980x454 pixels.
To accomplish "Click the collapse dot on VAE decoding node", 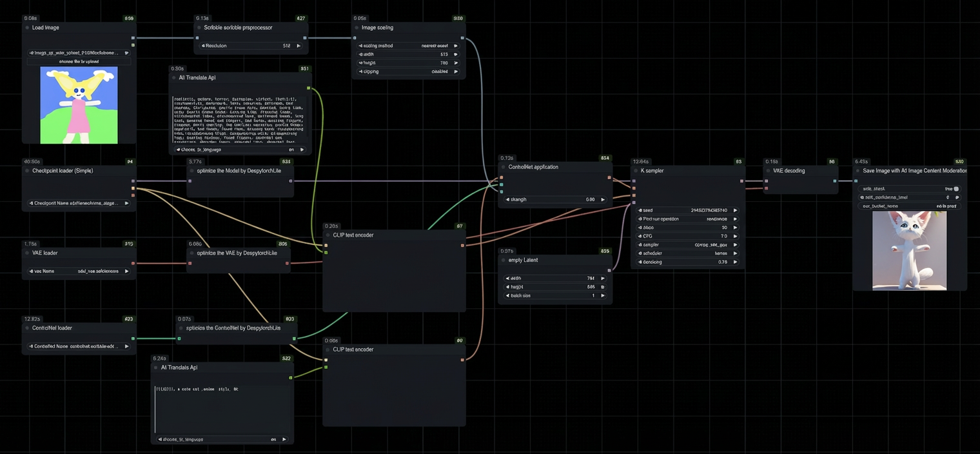I will 768,171.
